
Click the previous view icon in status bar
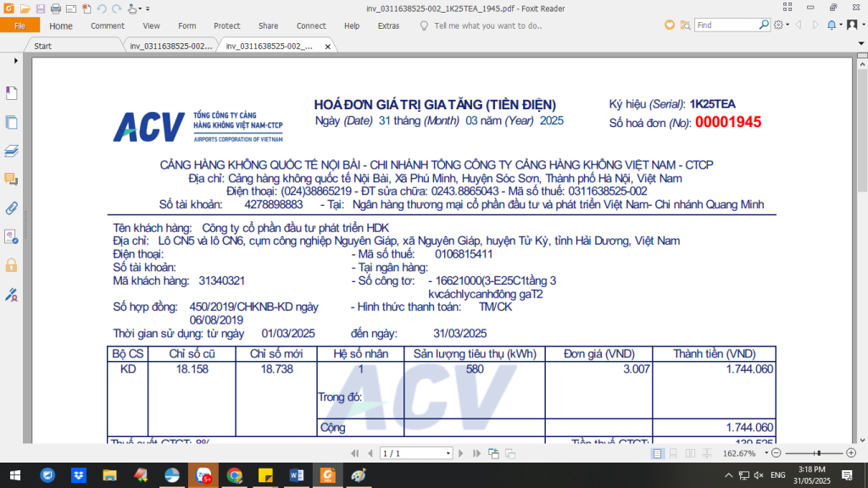tap(494, 454)
